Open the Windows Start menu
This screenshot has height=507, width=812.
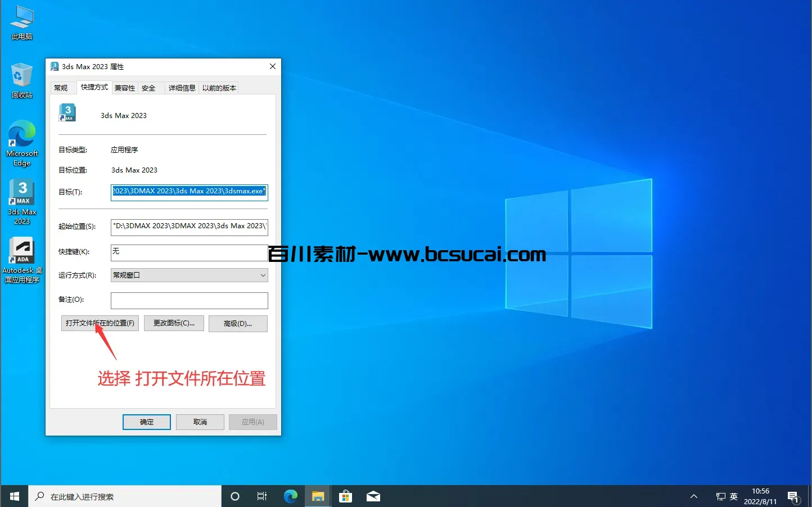(15, 496)
